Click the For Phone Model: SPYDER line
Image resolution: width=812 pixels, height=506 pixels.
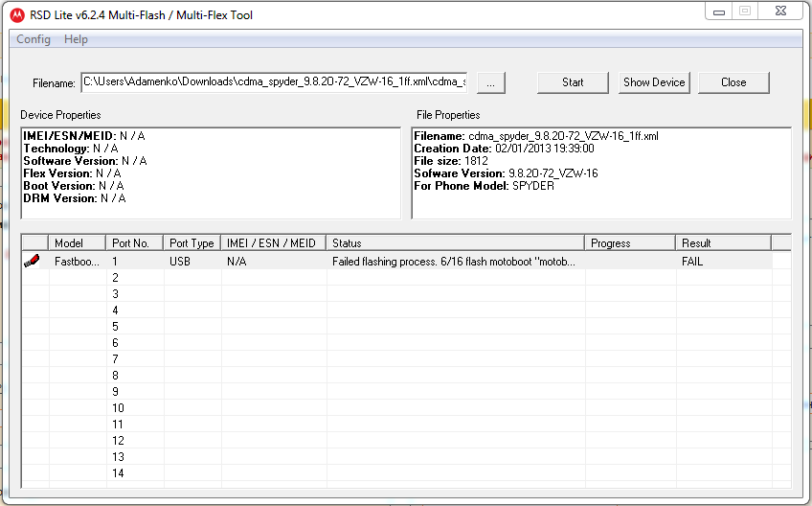point(485,186)
